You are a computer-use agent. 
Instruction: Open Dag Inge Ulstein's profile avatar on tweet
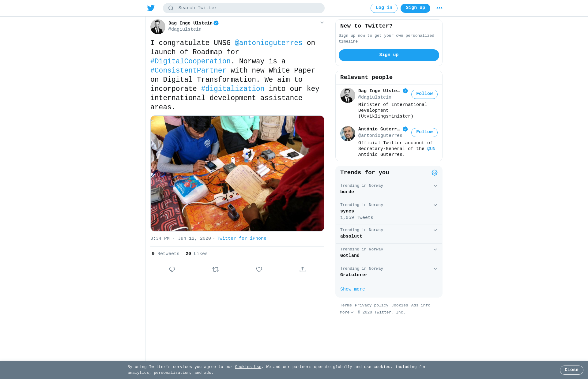[x=158, y=27]
